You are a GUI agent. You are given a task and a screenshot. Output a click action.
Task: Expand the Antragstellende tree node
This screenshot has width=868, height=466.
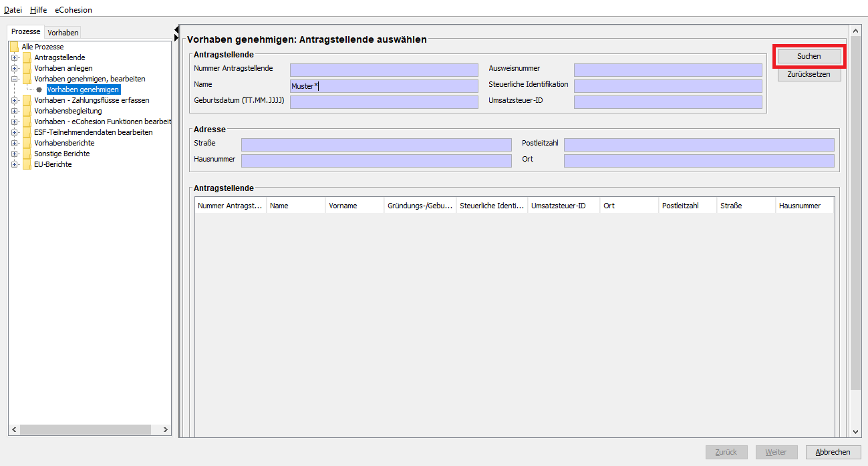15,57
